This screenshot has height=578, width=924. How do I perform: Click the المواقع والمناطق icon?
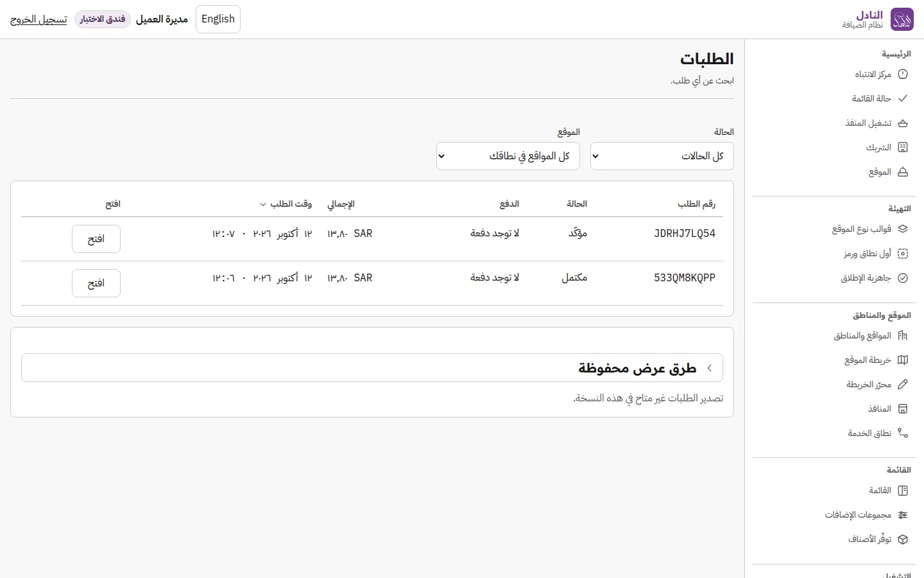click(903, 336)
